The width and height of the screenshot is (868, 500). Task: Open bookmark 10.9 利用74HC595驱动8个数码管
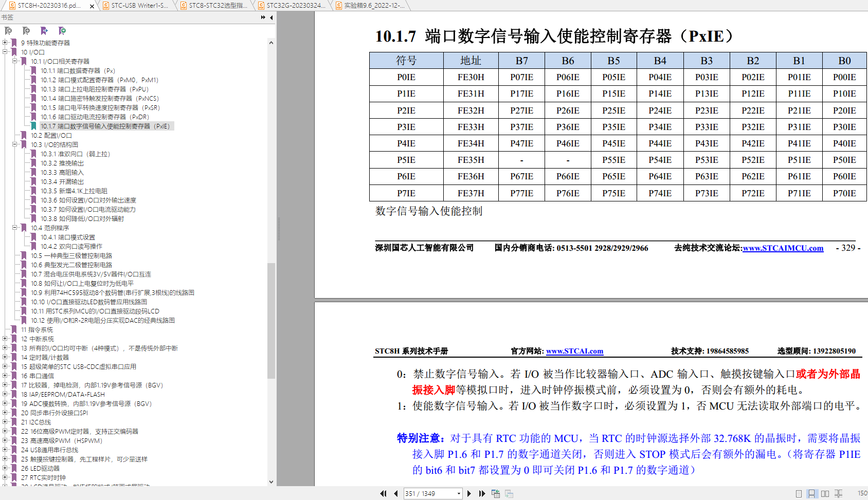tap(112, 293)
